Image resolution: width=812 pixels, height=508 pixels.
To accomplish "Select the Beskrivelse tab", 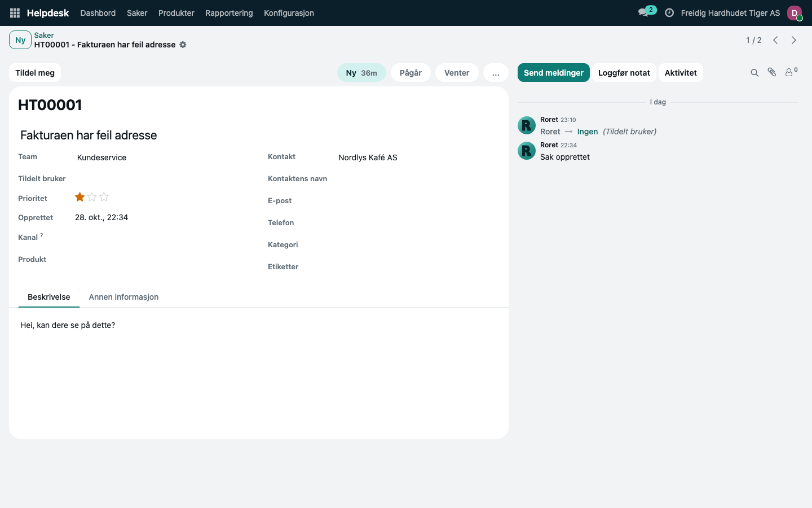I will tap(49, 297).
